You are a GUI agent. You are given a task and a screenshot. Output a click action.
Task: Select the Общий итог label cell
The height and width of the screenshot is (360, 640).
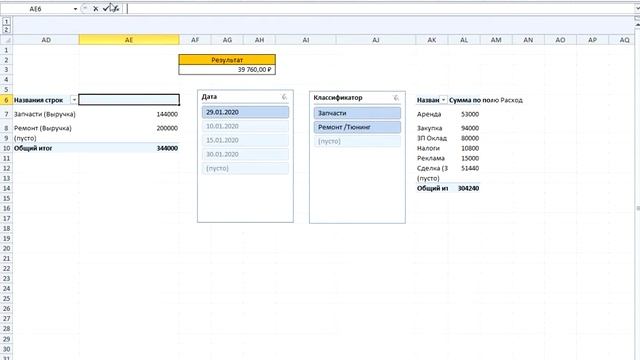46,148
